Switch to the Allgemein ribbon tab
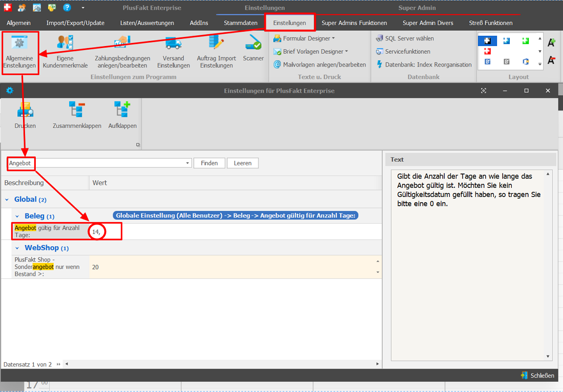563x392 pixels. [18, 23]
